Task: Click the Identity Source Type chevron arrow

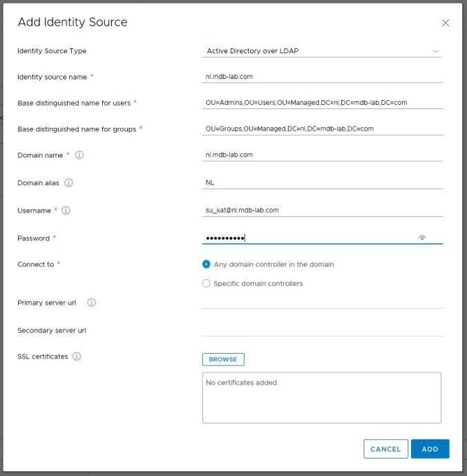Action: pyautogui.click(x=435, y=51)
